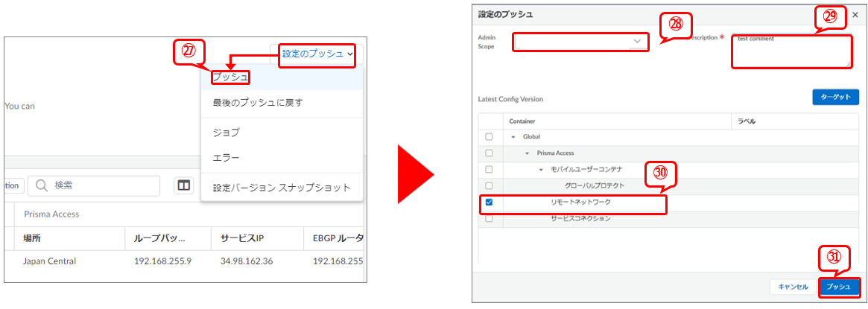
Task: Uncheck the リモートネットワーク checkbox
Action: pyautogui.click(x=489, y=202)
